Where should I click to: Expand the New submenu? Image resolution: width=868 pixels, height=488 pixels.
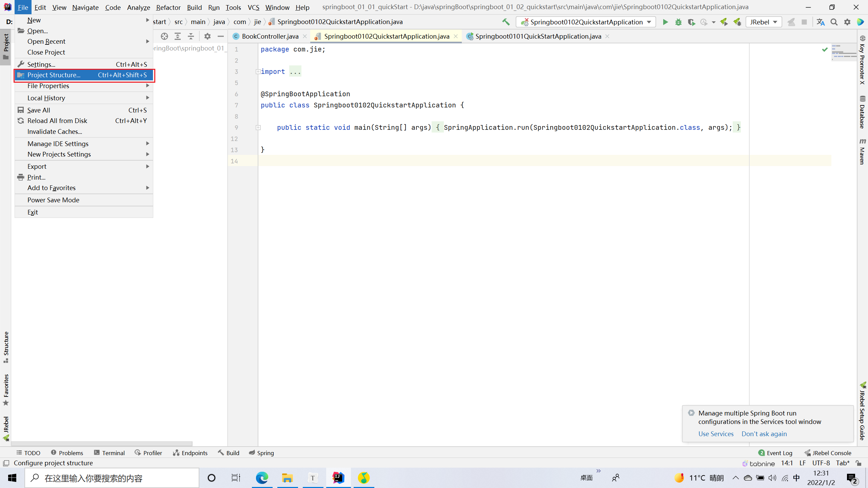tap(84, 20)
